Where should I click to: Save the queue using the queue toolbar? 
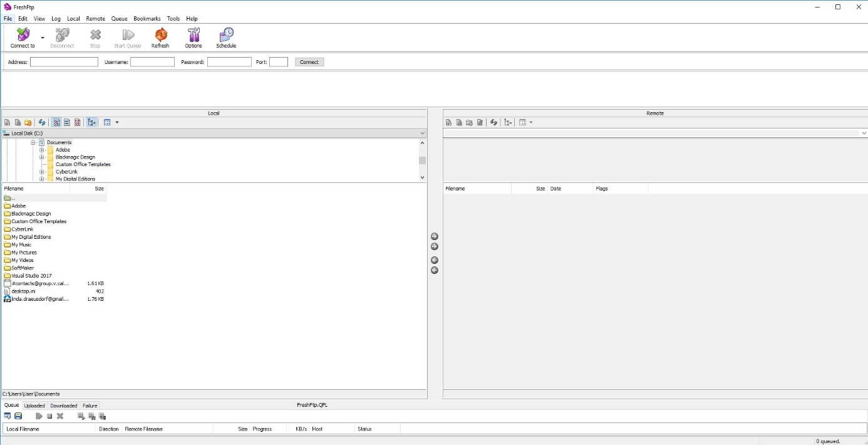coord(18,416)
